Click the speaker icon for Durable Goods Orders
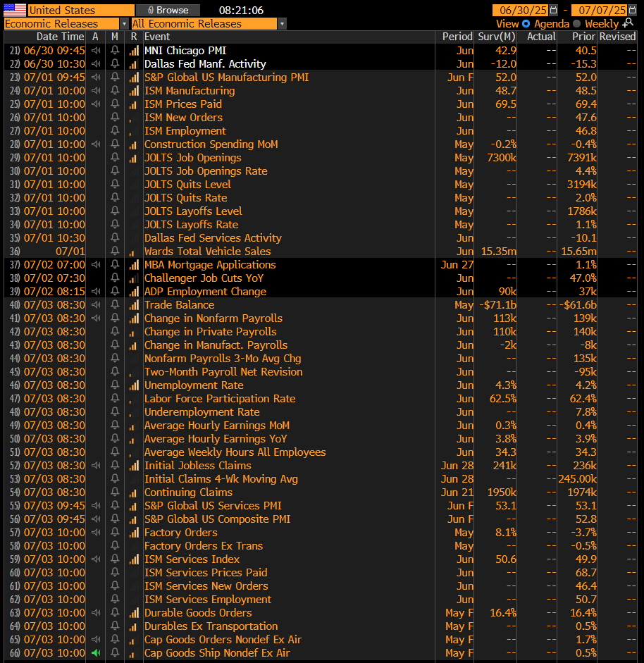Viewport: 644px width, 663px height. (x=96, y=613)
